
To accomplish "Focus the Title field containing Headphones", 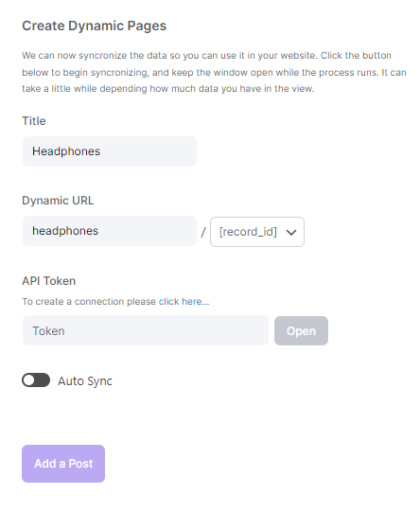I will (x=110, y=151).
